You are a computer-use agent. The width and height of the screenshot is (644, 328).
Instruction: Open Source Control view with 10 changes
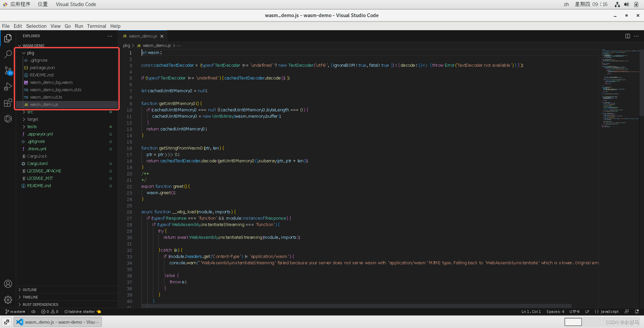coord(8,70)
